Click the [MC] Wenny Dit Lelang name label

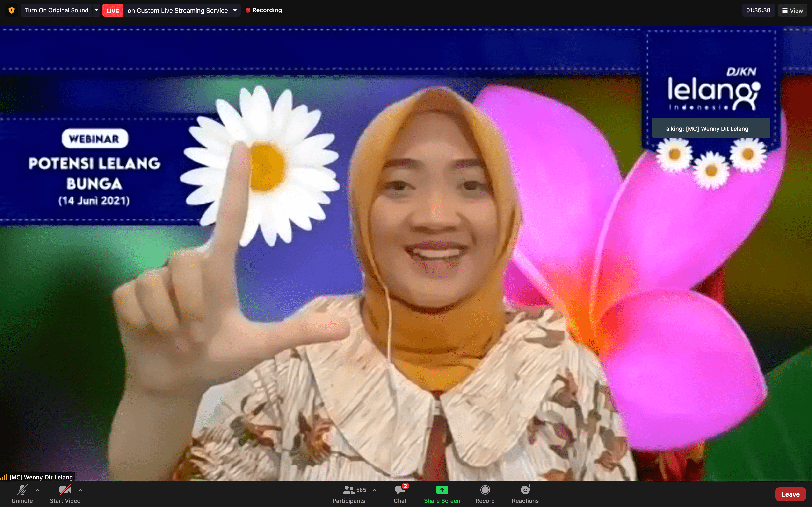(x=41, y=477)
